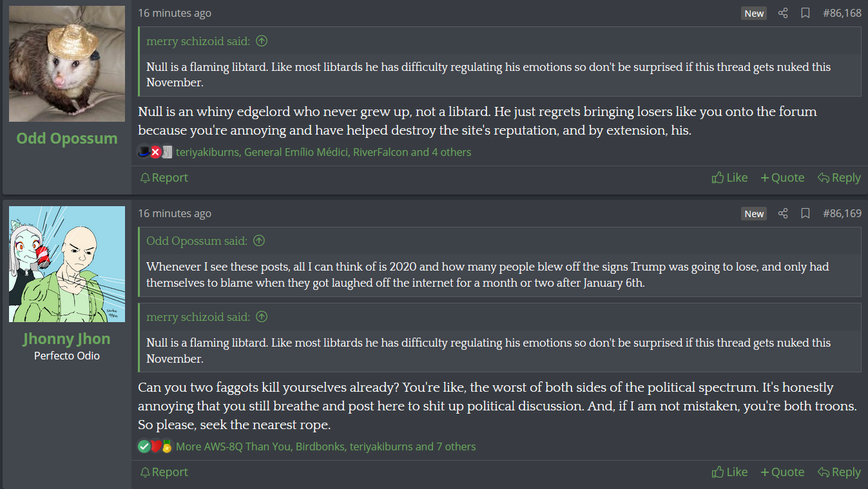Share post #86,168 via share icon
This screenshot has width=868, height=489.
pos(783,13)
